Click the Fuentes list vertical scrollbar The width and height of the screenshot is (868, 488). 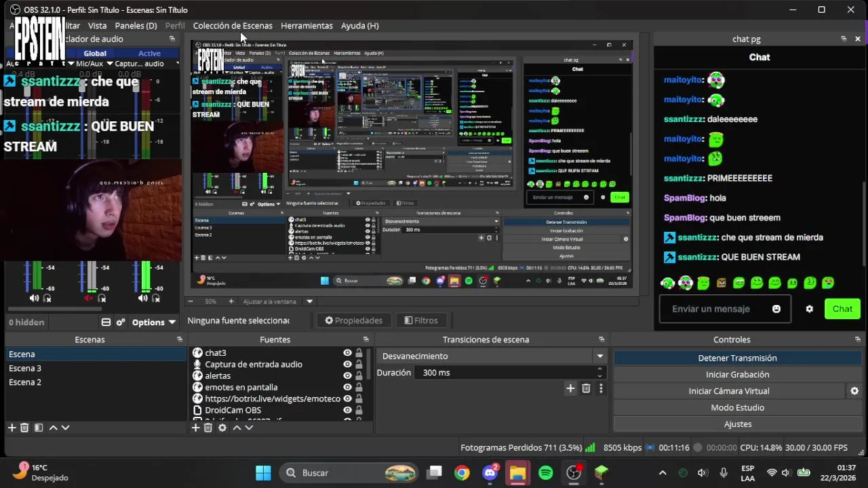[x=370, y=366]
